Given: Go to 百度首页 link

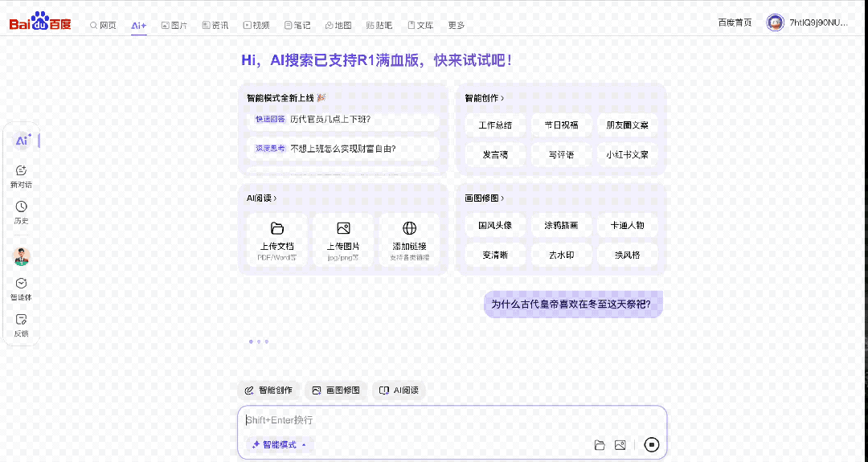Looking at the screenshot, I should point(735,22).
